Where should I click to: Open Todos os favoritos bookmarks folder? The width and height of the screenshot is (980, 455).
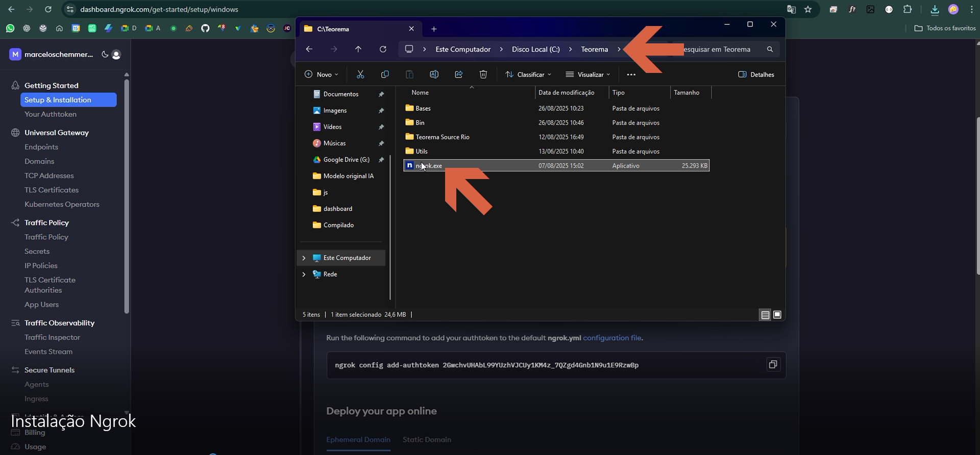tap(945, 28)
